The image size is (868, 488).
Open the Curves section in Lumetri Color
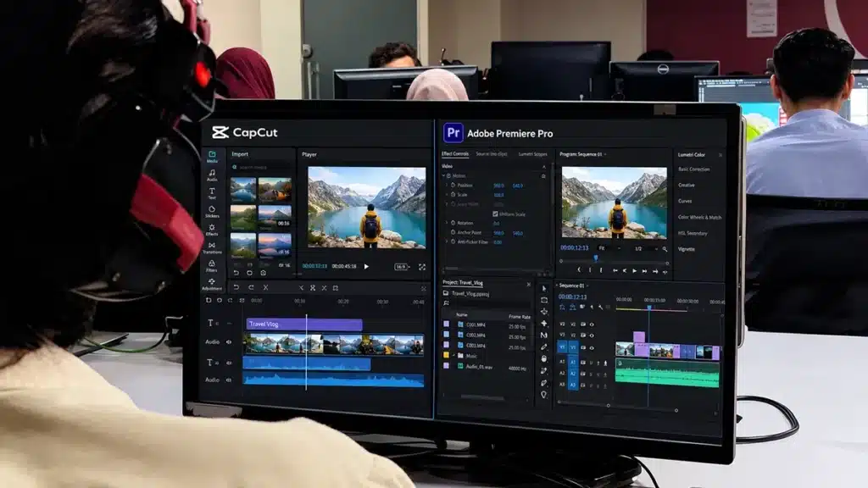coord(685,202)
